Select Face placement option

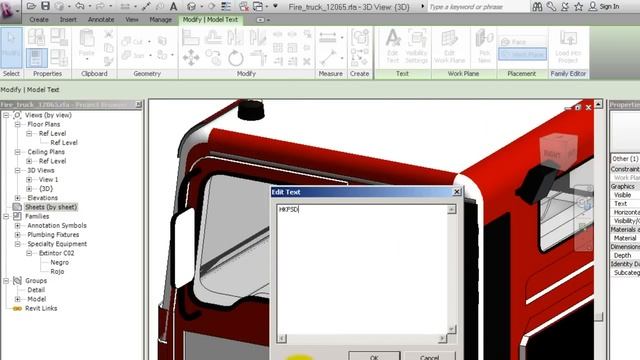click(522, 42)
